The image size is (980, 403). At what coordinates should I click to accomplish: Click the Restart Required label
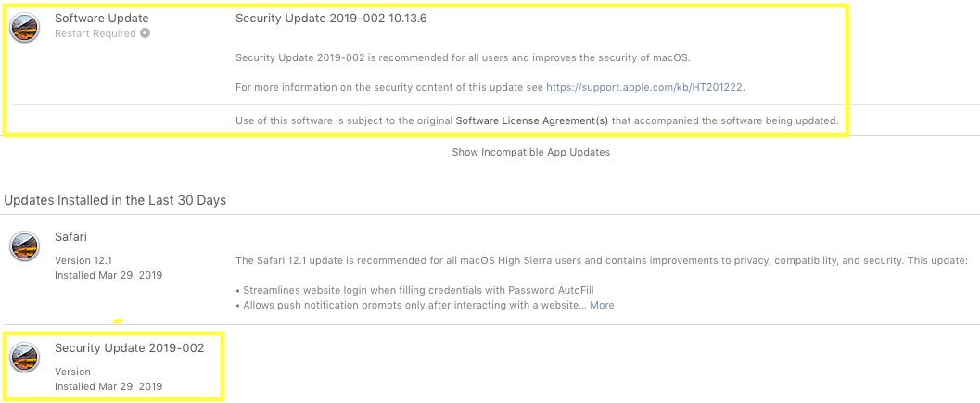95,34
